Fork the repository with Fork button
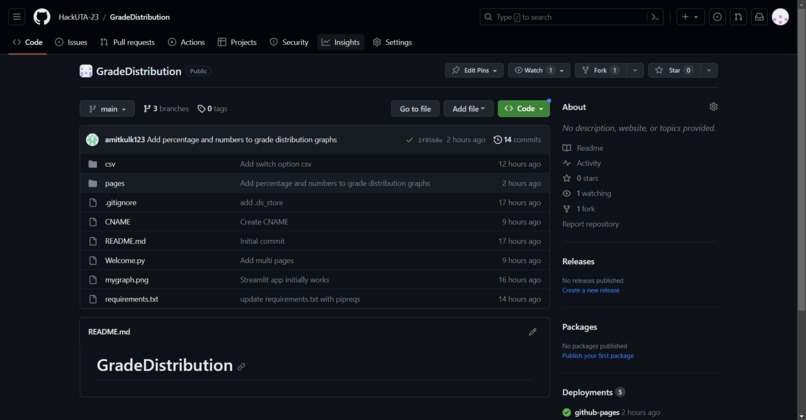Screen dimensions: 806x420 coord(600,70)
